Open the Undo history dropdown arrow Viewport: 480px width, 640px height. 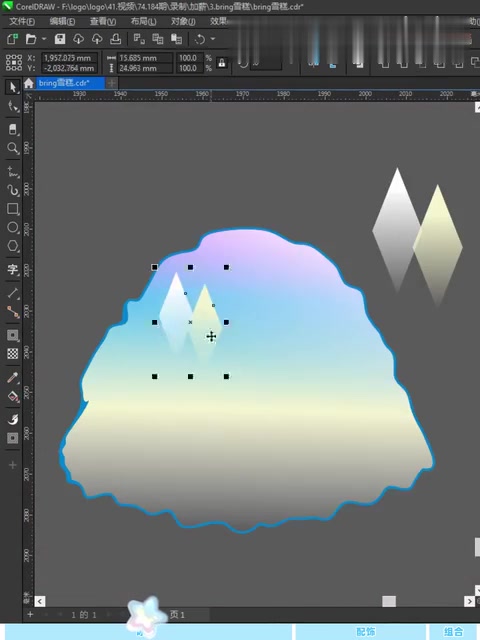(213, 39)
